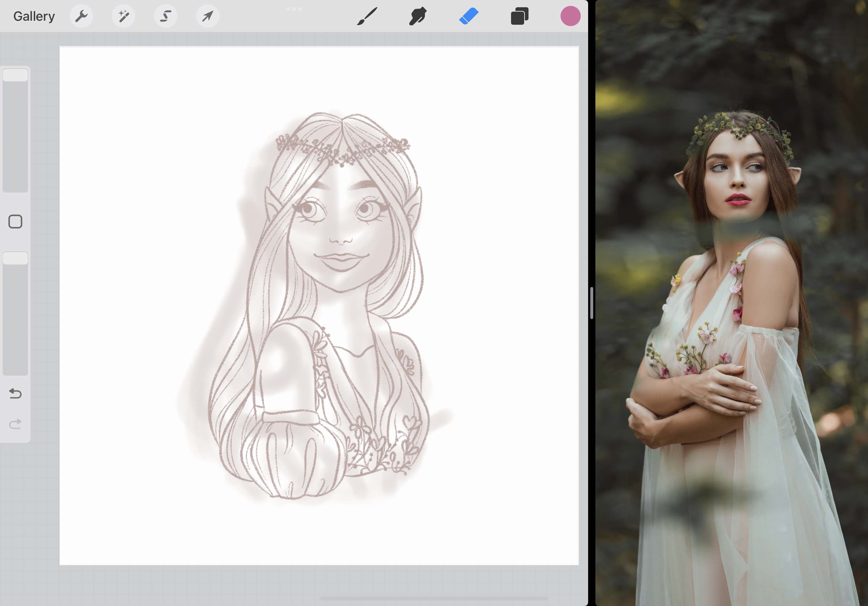Open the Actions wrench menu

pos(81,16)
